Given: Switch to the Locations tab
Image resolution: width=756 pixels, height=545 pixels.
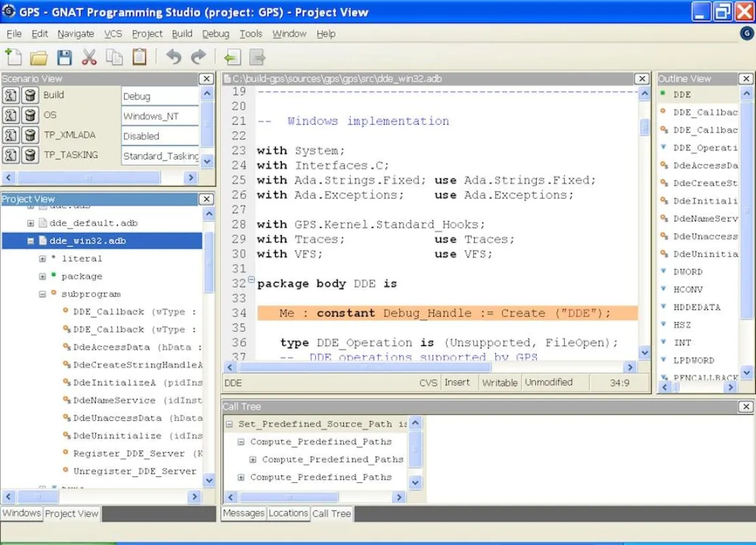Looking at the screenshot, I should [x=288, y=513].
